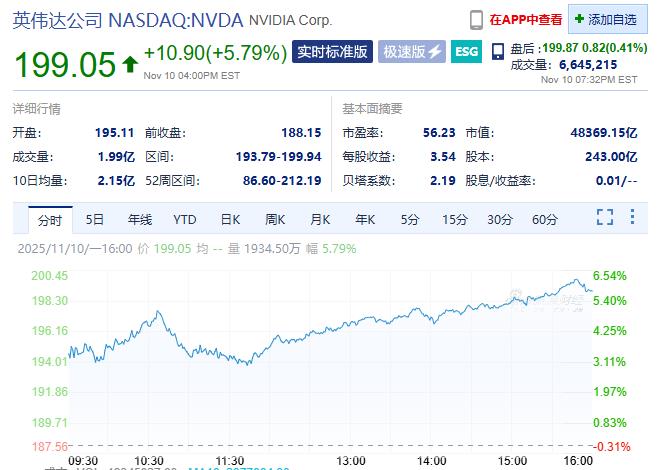Add stock with 添加自选 button
This screenshot has width=672, height=470.
click(608, 19)
